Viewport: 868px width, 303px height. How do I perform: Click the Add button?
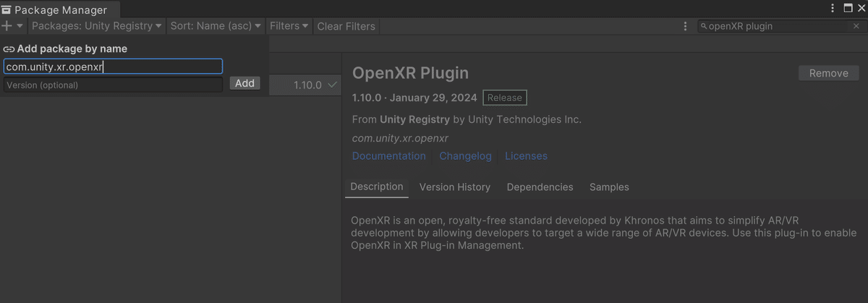pos(245,83)
